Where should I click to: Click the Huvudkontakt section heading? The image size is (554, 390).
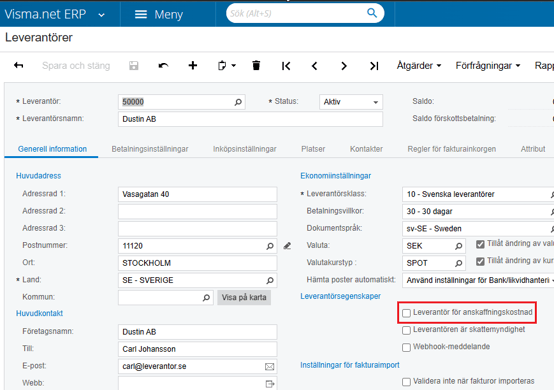tap(39, 313)
